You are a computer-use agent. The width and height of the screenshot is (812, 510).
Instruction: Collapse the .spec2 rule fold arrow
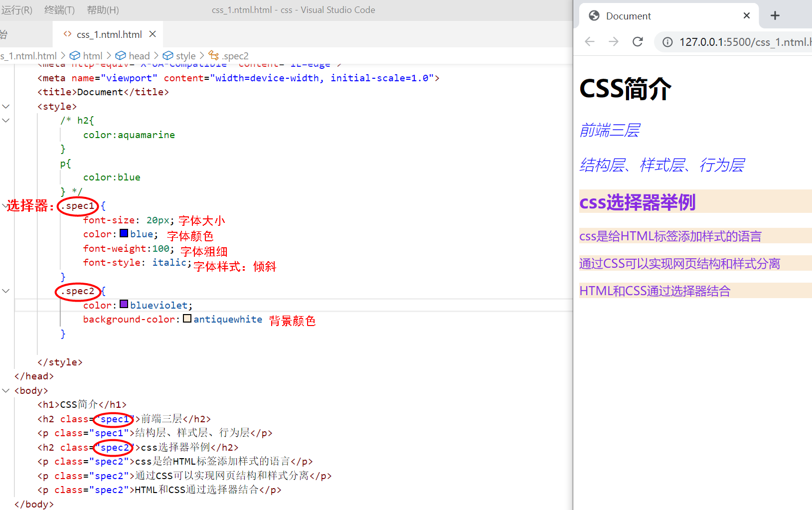click(5, 291)
